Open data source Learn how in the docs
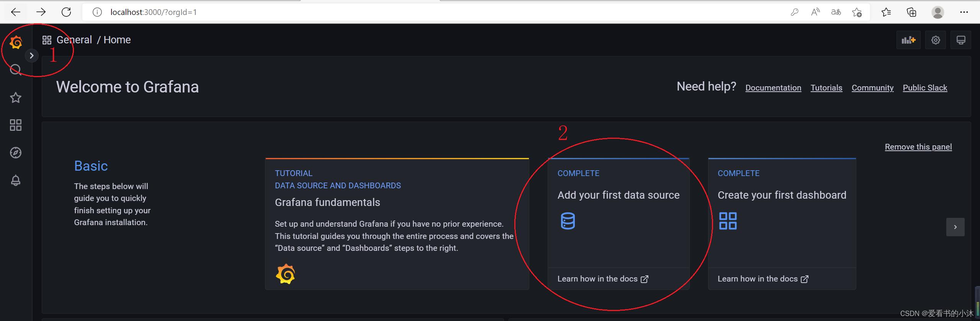 [x=603, y=279]
